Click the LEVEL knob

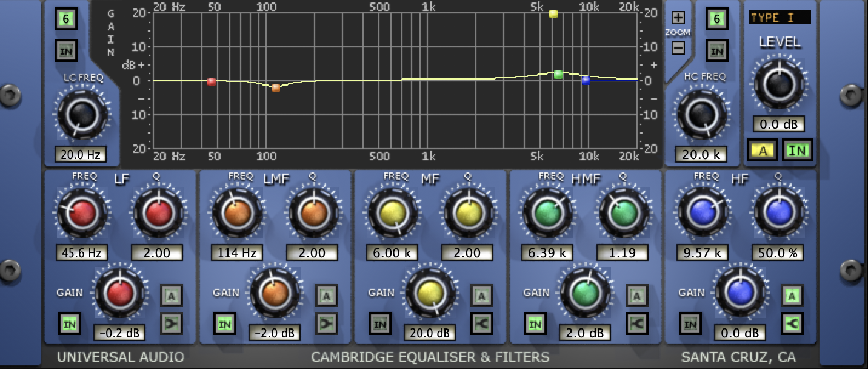779,84
